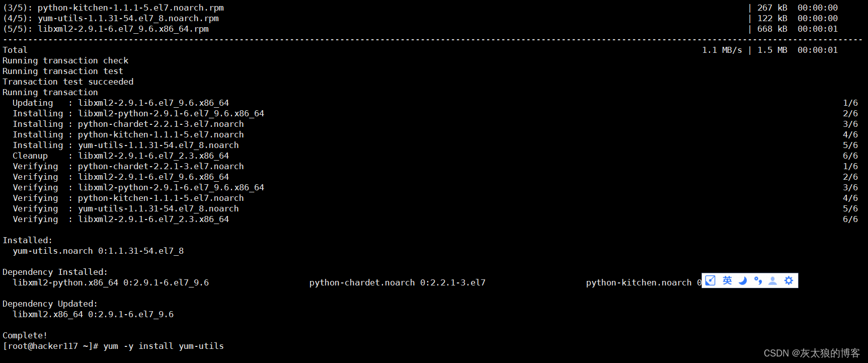Screen dimensions: 868x363
Task: Click 'Verifying : libxml2-2.9.1-6.el7_9.6.x86_64' row package name
Action: (x=153, y=177)
